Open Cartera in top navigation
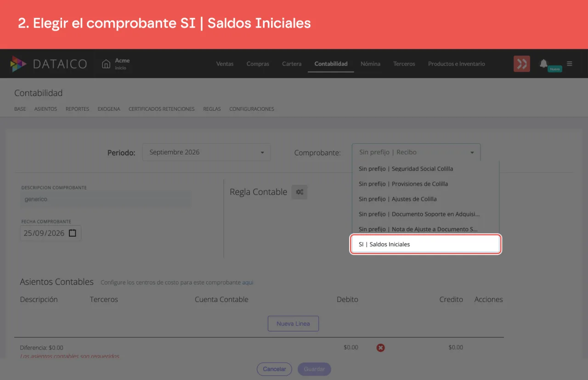The width and height of the screenshot is (588, 380). coord(292,64)
